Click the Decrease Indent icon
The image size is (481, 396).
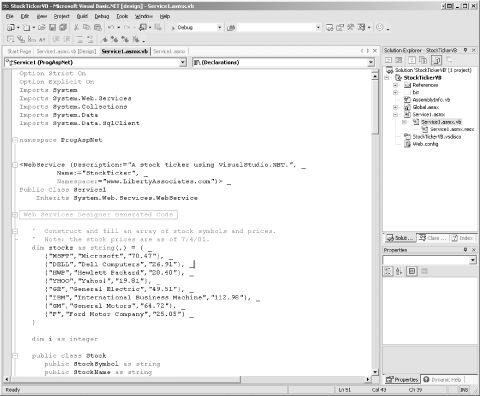[56, 39]
